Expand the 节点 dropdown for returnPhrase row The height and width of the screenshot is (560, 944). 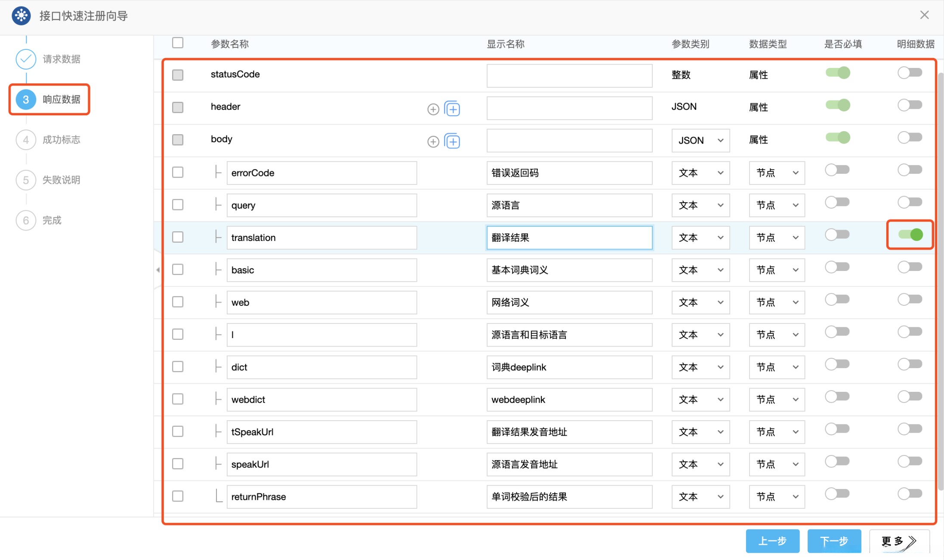[x=776, y=497]
